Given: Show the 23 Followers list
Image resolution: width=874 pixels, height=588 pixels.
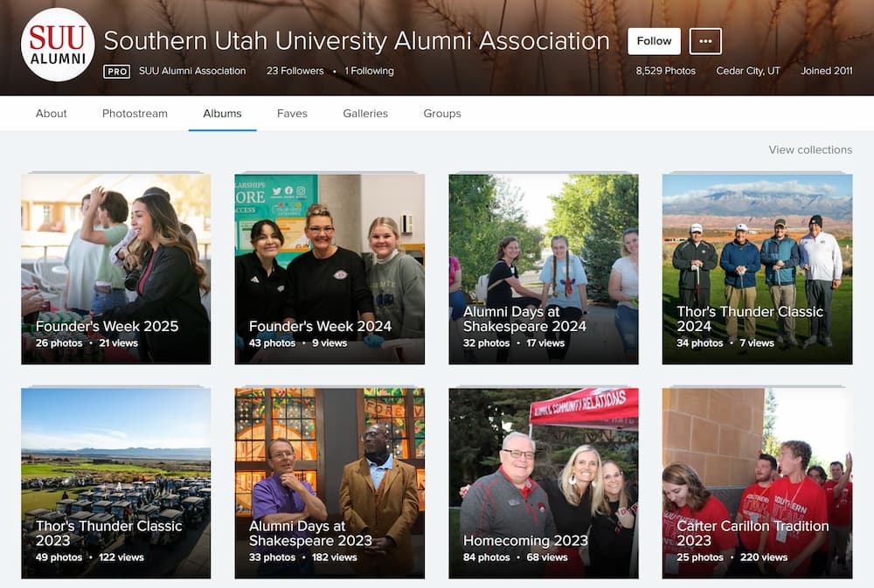Looking at the screenshot, I should click(x=295, y=71).
